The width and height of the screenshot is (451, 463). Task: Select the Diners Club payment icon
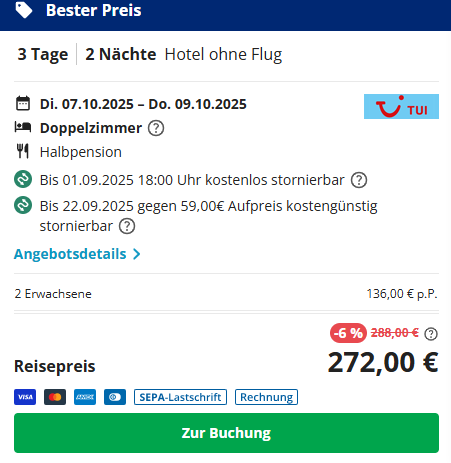pos(115,397)
